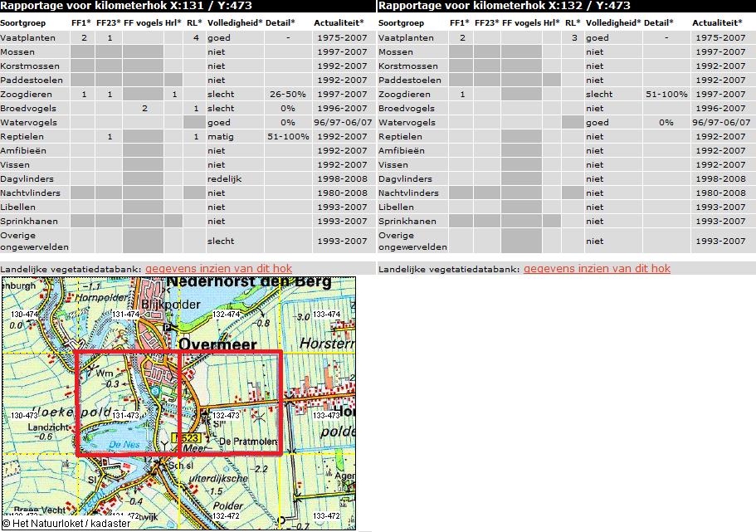Click '1980-2008' for Nachtvlinders in X:131 table
The height and width of the screenshot is (532, 756).
click(x=343, y=193)
